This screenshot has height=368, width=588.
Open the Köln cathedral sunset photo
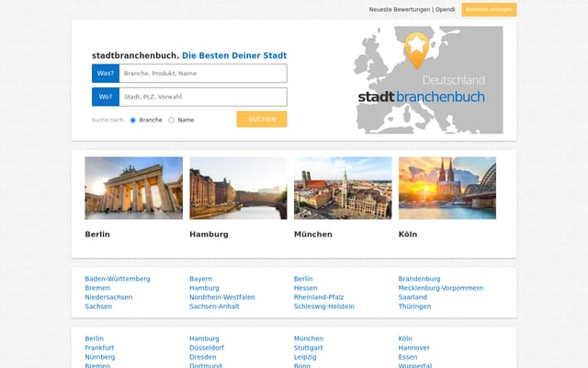pyautogui.click(x=447, y=188)
